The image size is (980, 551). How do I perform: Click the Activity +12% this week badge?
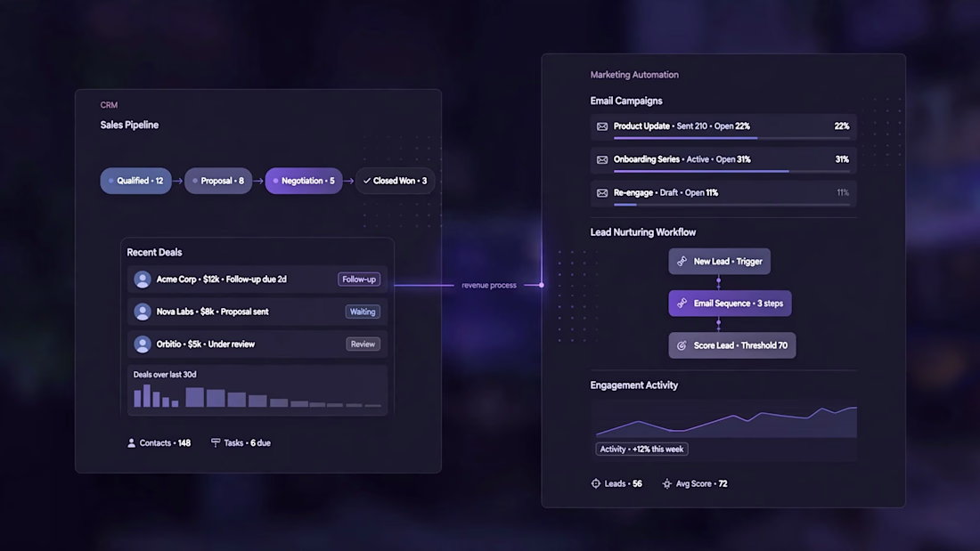(641, 450)
